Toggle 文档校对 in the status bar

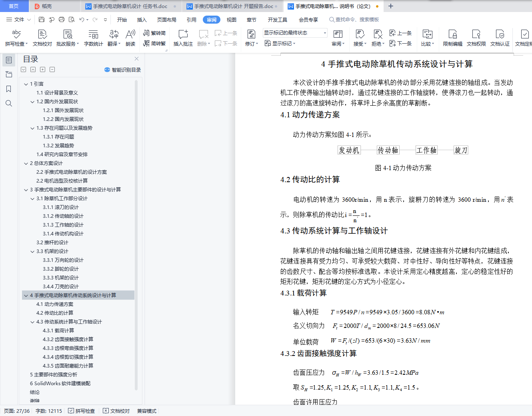pos(116,411)
